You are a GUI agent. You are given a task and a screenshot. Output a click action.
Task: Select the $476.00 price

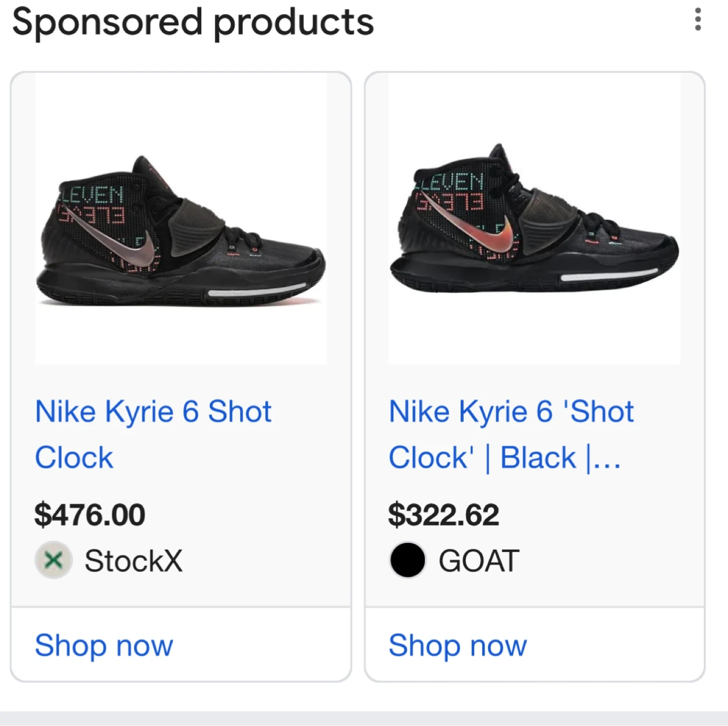tap(90, 515)
